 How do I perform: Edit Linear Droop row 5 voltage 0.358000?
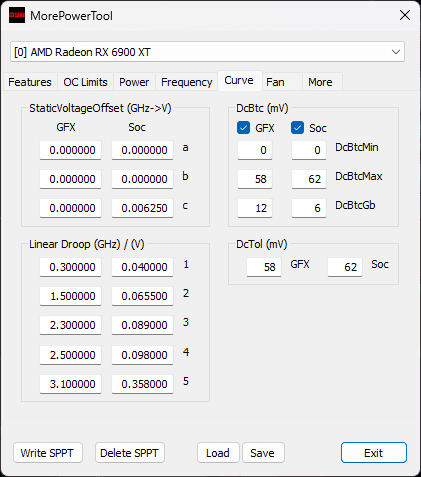(142, 384)
